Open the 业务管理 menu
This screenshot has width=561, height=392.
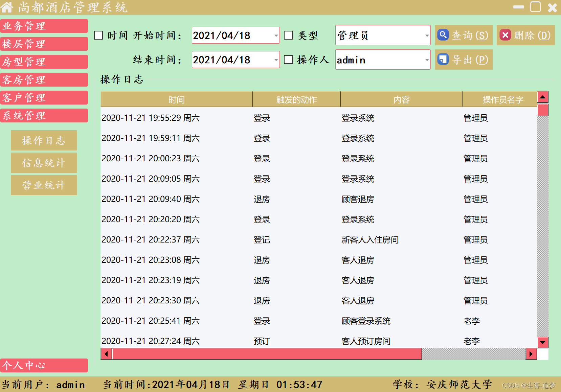tap(44, 26)
